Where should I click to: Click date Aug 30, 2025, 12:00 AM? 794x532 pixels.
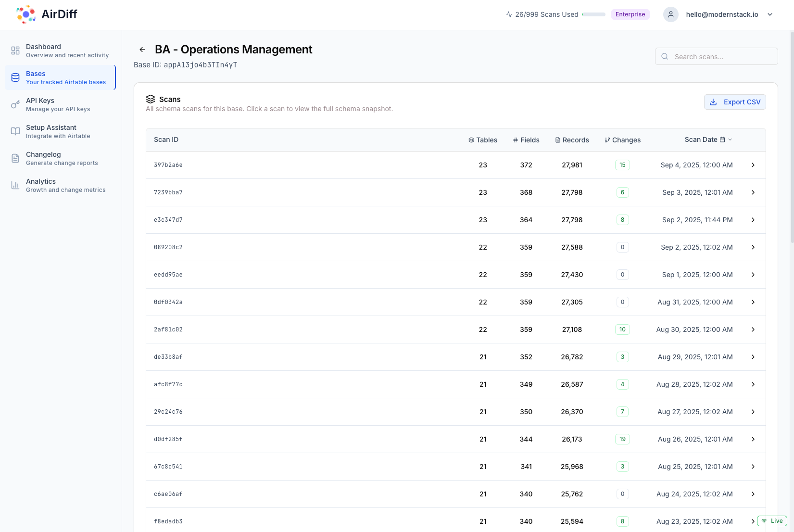pyautogui.click(x=694, y=329)
